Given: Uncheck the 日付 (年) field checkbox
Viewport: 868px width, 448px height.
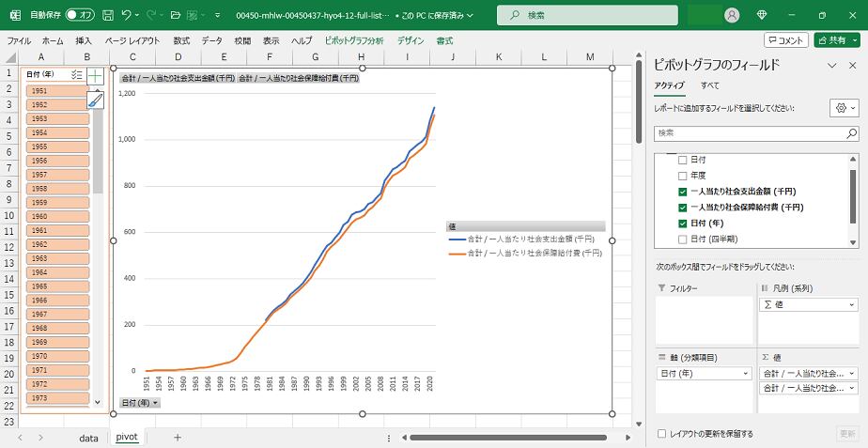Looking at the screenshot, I should [x=683, y=224].
